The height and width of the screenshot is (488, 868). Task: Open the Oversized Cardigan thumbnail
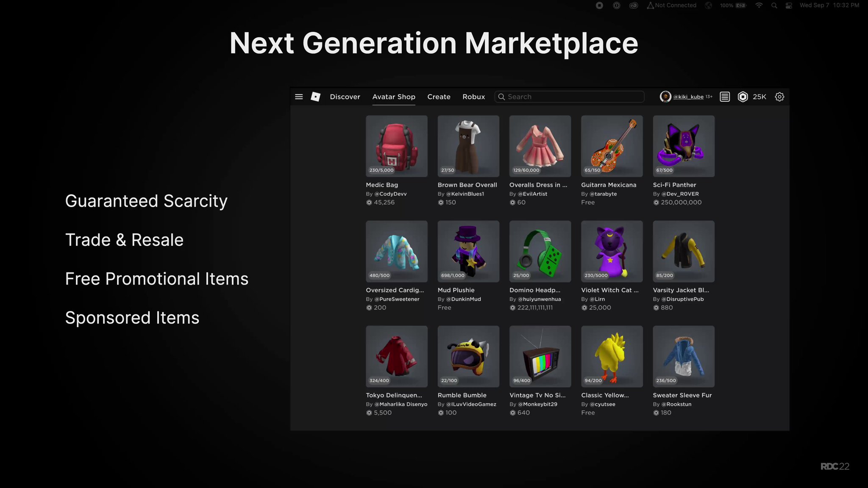click(x=397, y=251)
